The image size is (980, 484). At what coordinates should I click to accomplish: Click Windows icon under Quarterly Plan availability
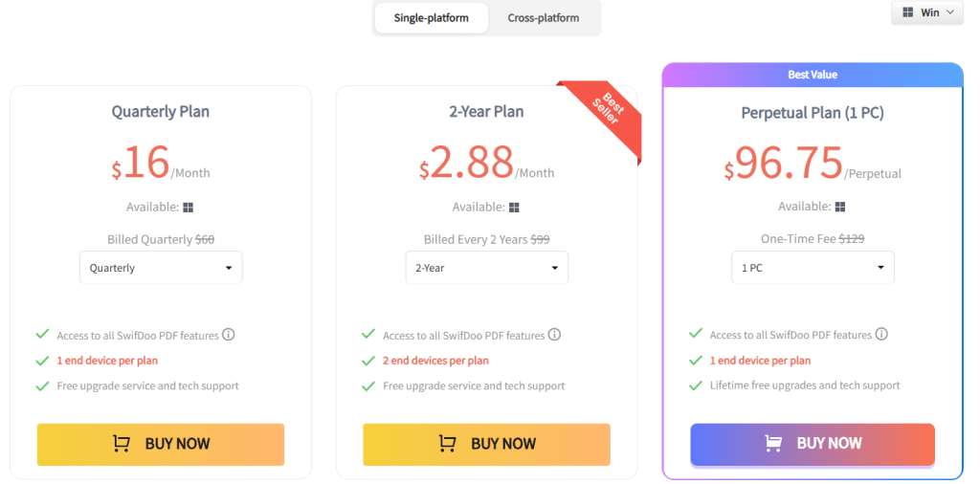pos(189,208)
